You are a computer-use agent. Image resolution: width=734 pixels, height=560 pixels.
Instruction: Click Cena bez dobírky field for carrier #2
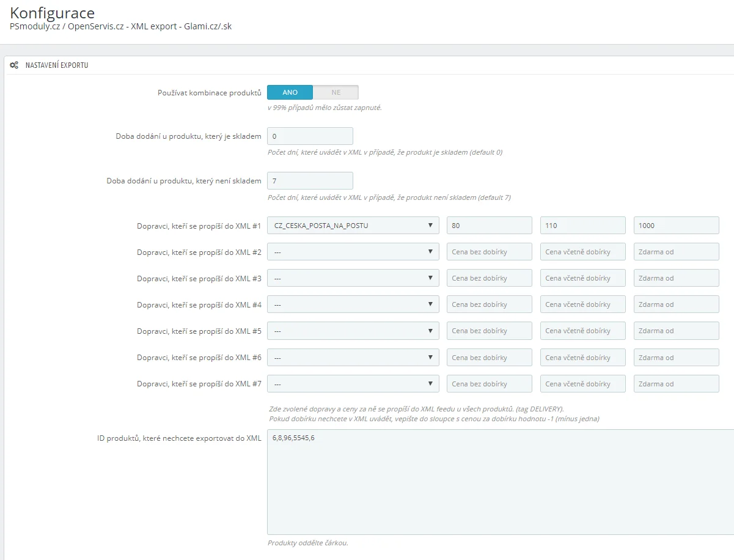click(489, 252)
